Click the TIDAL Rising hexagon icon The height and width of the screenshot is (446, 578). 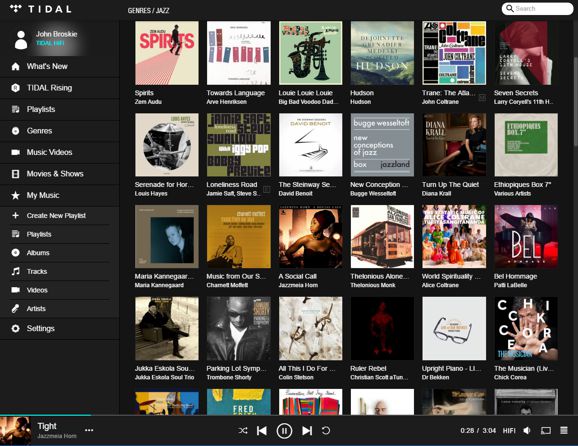pos(15,88)
